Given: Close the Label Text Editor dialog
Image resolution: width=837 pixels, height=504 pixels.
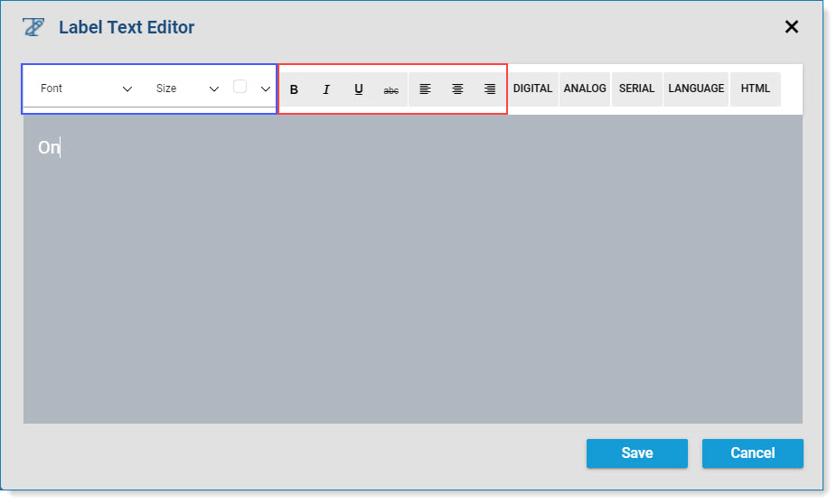Looking at the screenshot, I should pos(792,27).
